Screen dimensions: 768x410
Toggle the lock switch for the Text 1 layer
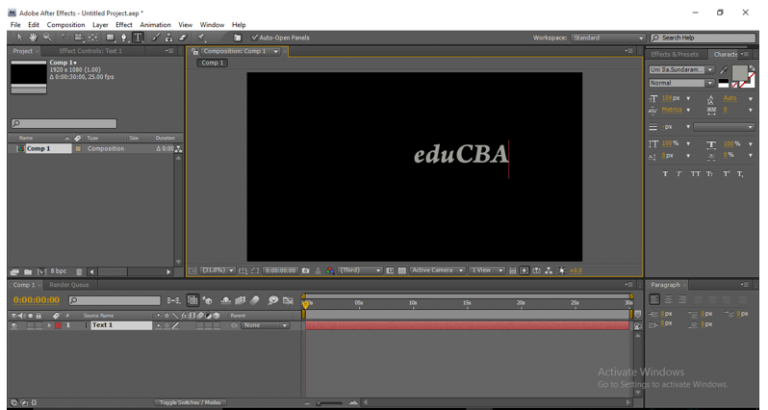coord(39,325)
